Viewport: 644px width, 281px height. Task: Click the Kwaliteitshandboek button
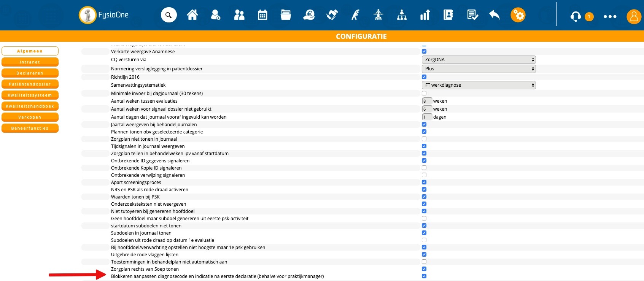[x=30, y=106]
